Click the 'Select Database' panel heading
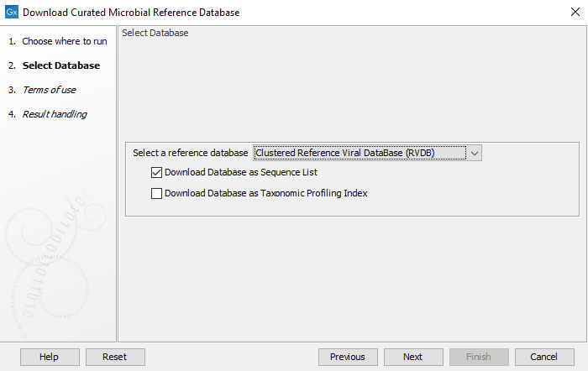This screenshot has height=371, width=588. 155,33
